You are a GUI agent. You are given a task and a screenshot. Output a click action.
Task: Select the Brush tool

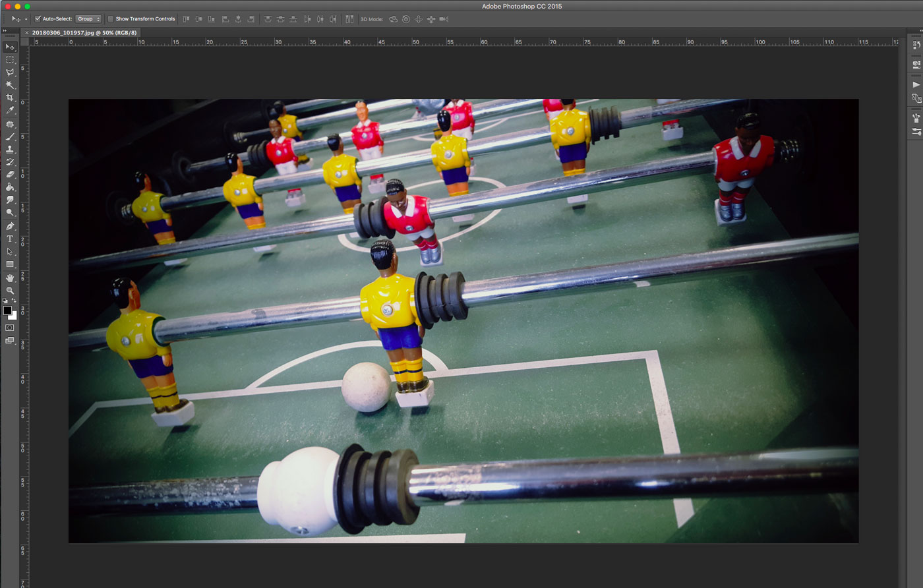coord(9,136)
